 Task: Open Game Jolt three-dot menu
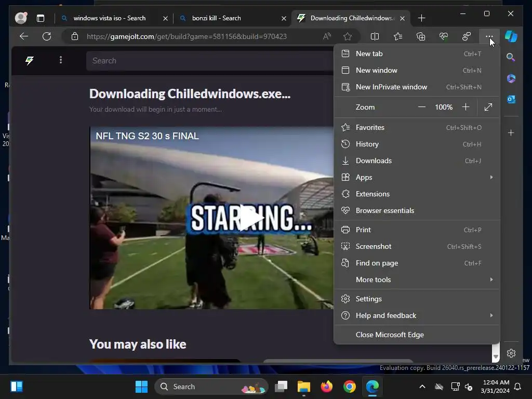point(61,60)
